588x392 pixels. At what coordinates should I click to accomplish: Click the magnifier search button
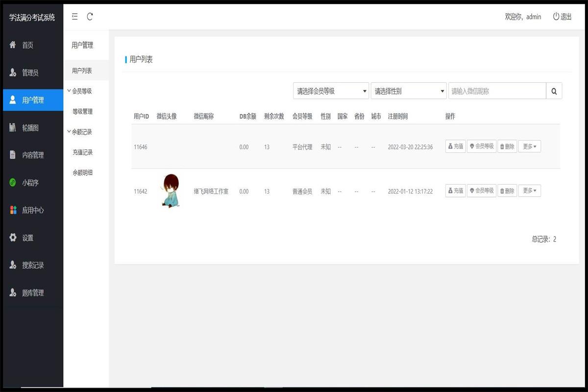click(x=554, y=91)
